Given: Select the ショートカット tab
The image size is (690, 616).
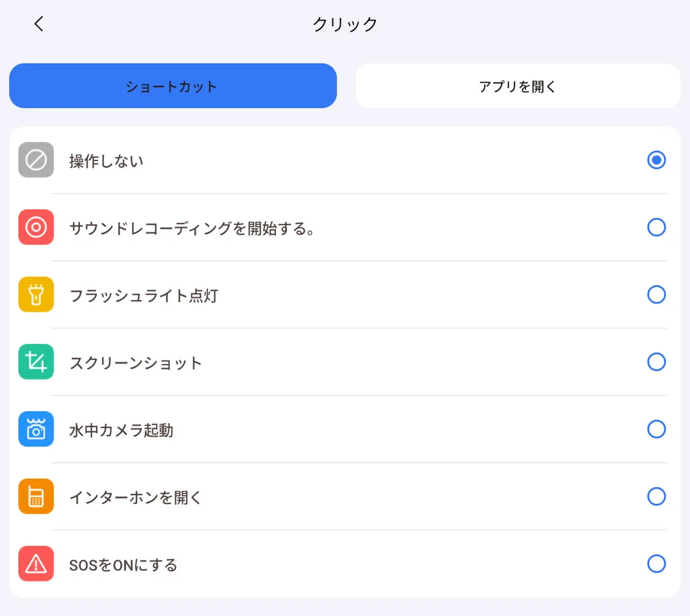Looking at the screenshot, I should tap(172, 86).
